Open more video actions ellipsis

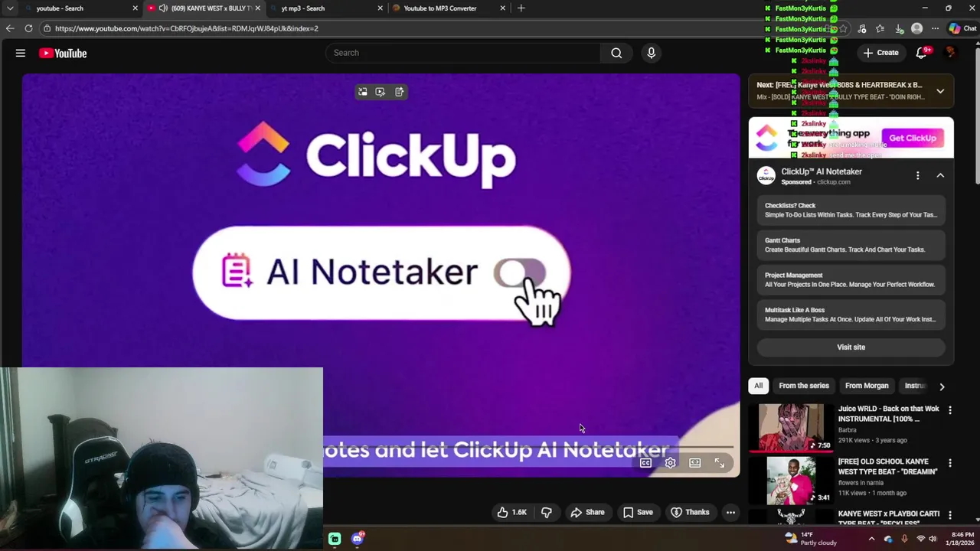(x=731, y=512)
